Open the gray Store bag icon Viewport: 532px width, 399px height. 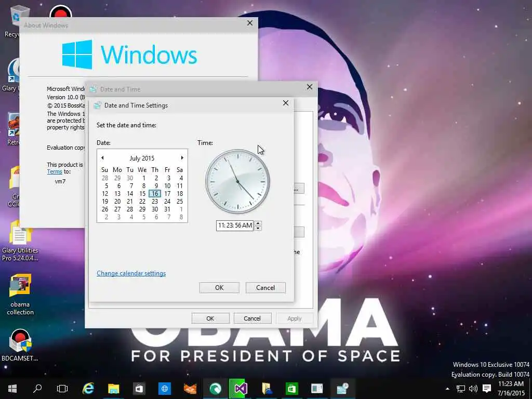[139, 389]
